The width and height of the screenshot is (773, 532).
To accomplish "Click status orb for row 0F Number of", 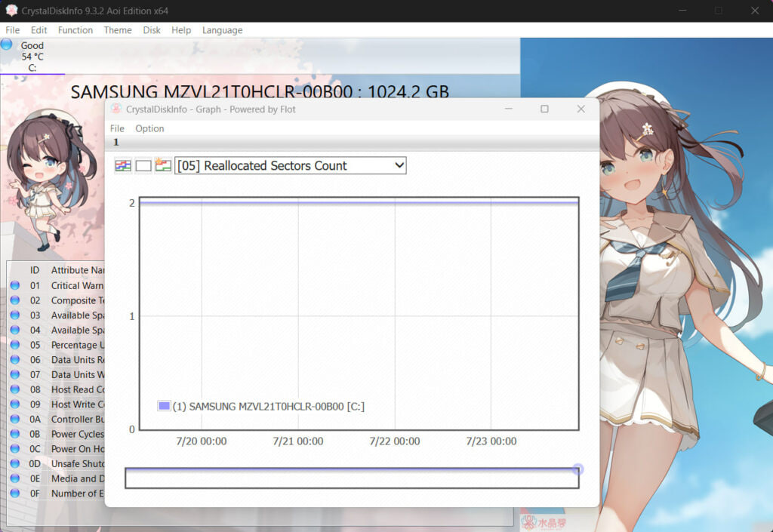I will pos(15,493).
